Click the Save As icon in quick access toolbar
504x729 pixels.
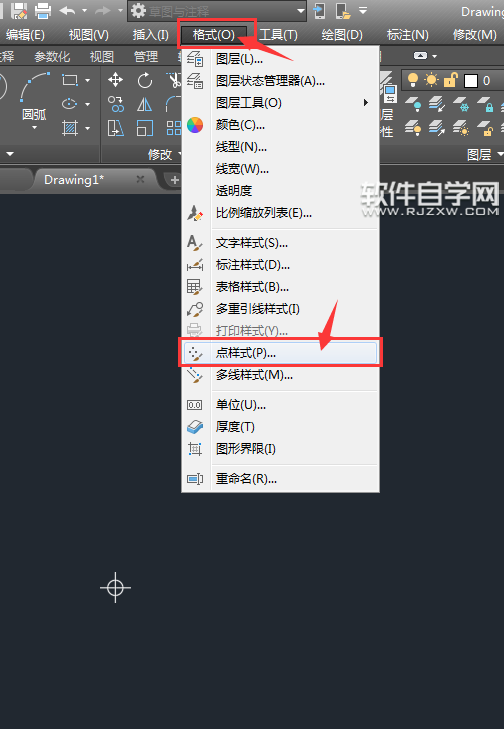pos(19,10)
